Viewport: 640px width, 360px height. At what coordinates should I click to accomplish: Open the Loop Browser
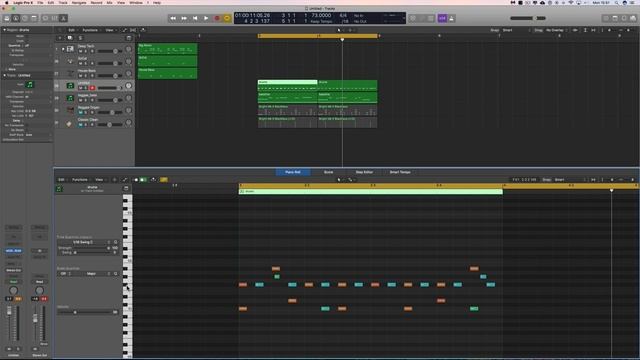pyautogui.click(x=624, y=18)
